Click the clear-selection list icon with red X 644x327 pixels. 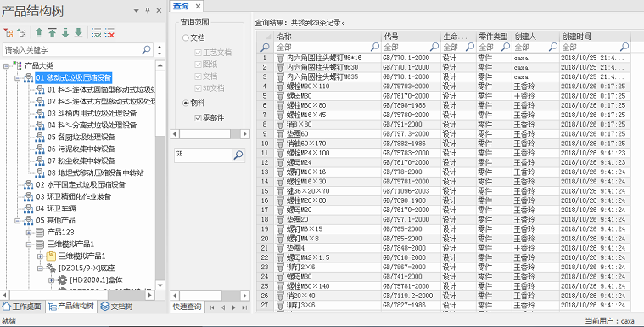[x=109, y=33]
